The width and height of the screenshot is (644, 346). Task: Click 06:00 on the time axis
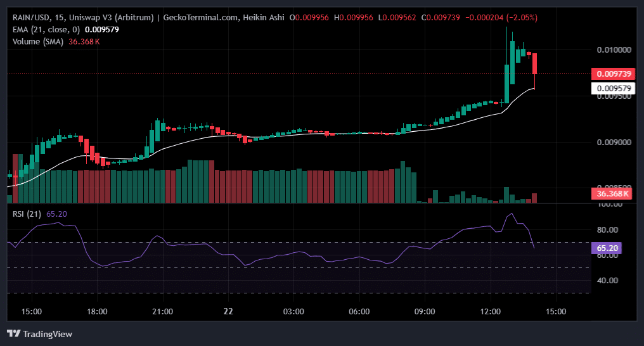tap(359, 312)
